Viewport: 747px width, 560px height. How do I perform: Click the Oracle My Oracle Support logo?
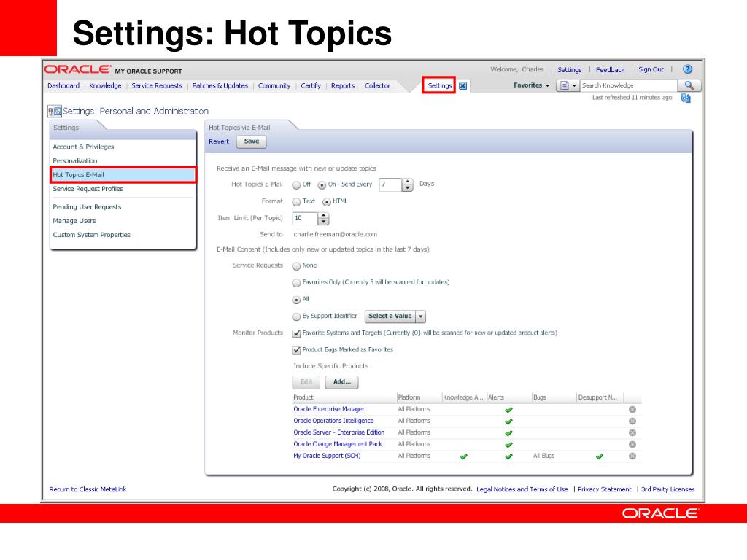pyautogui.click(x=113, y=69)
